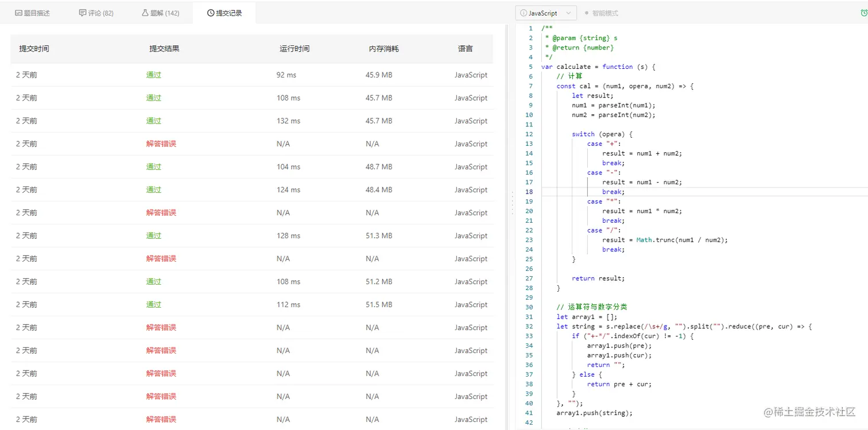This screenshot has width=868, height=430.
Task: Place cursor on 'switch (opera) {'
Action: (x=602, y=134)
